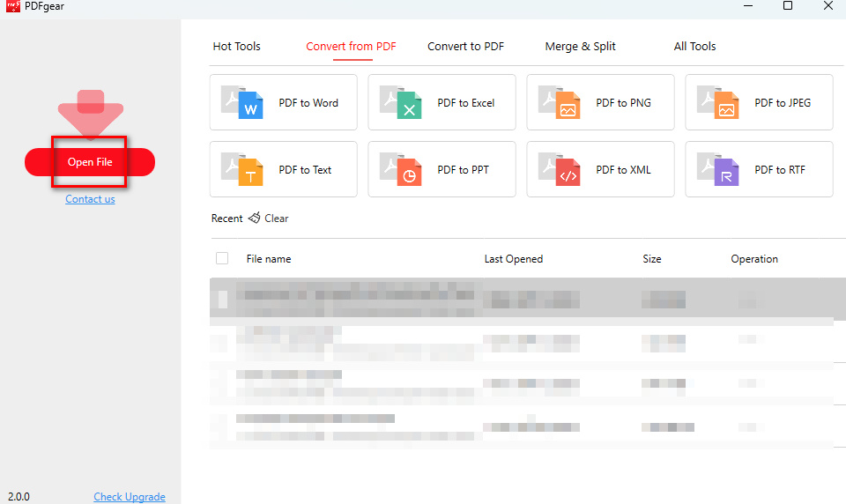This screenshot has width=846, height=504.
Task: Follow the Contact us link
Action: tap(90, 199)
